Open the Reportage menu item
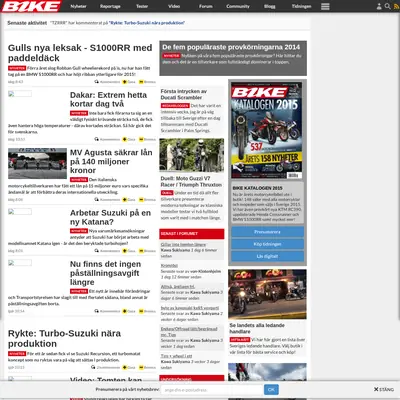Image resolution: width=400 pixels, height=400 pixels. [x=110, y=6]
